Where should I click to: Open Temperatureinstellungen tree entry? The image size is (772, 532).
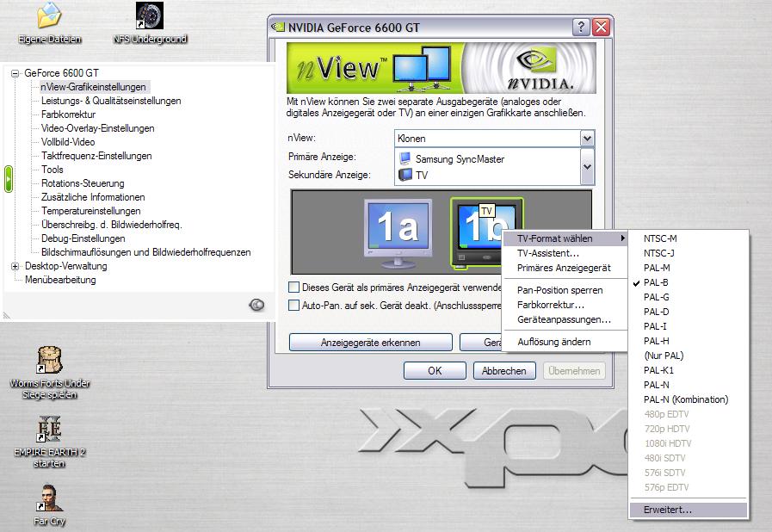pos(91,211)
